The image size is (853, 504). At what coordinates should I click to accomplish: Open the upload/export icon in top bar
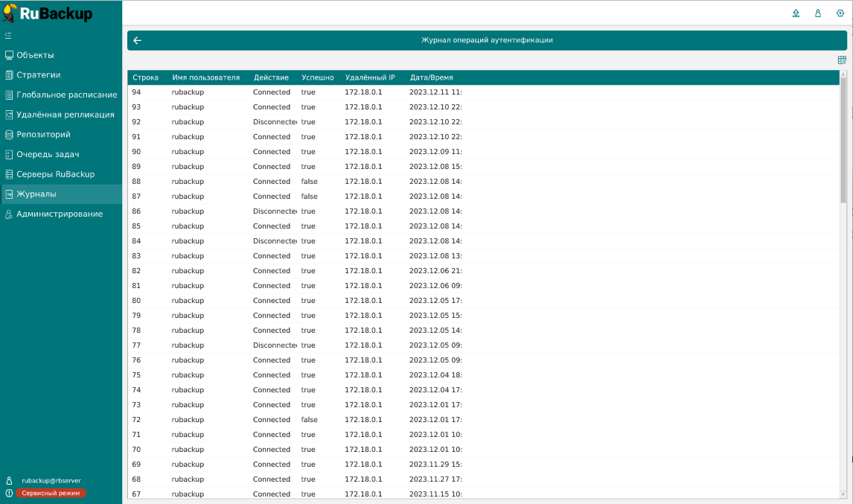tap(796, 13)
